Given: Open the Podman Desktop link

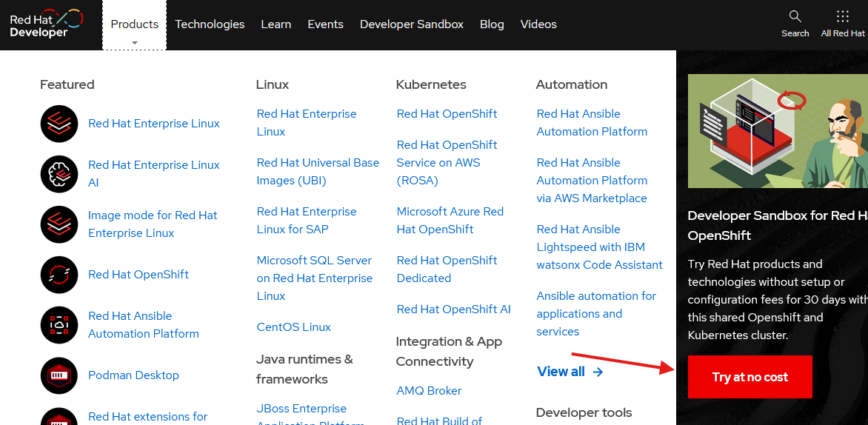Looking at the screenshot, I should pos(133,375).
